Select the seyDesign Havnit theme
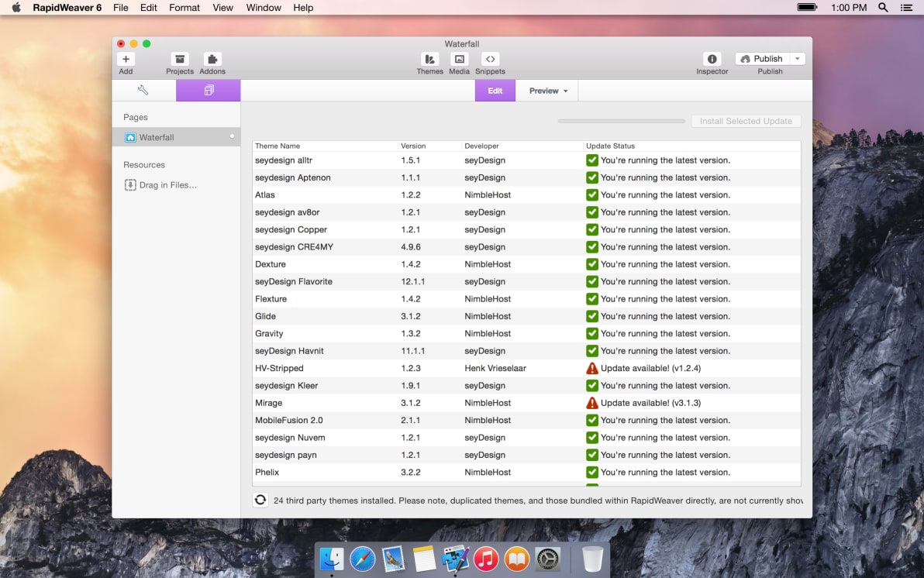This screenshot has height=578, width=924. 289,351
